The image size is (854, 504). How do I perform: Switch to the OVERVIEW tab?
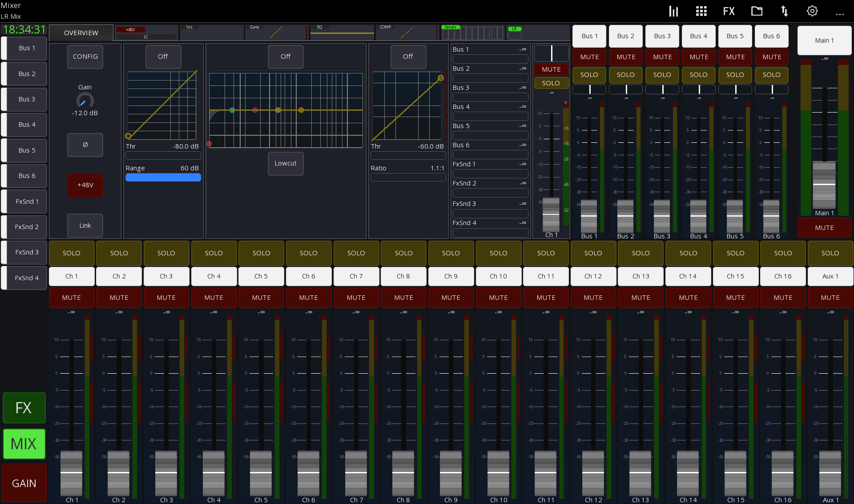pos(81,32)
